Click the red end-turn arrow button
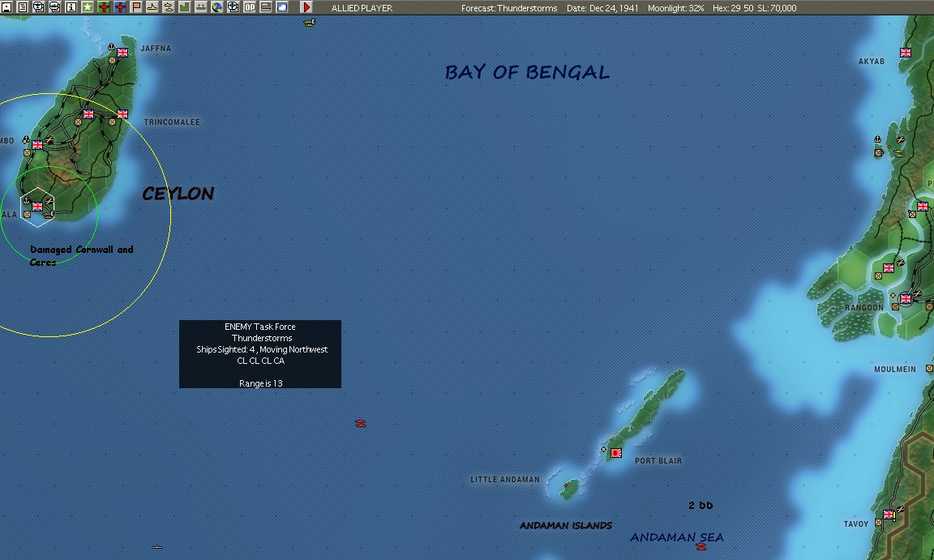Screen dimensions: 934x560 306,7
